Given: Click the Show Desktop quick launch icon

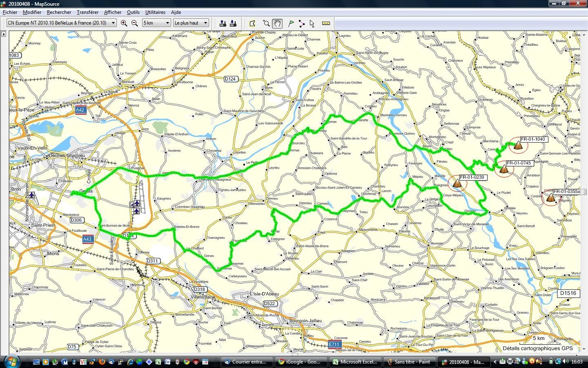Looking at the screenshot, I should pyautogui.click(x=36, y=362).
